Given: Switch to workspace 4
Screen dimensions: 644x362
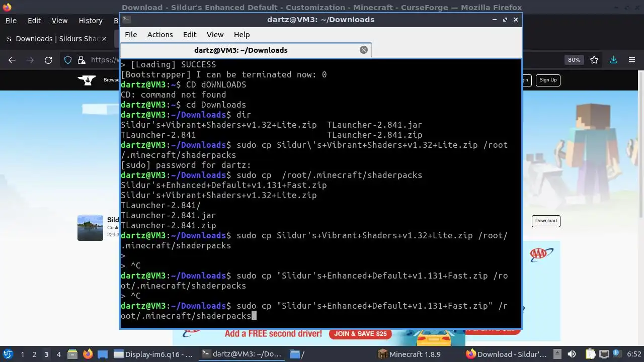Looking at the screenshot, I should 58,354.
